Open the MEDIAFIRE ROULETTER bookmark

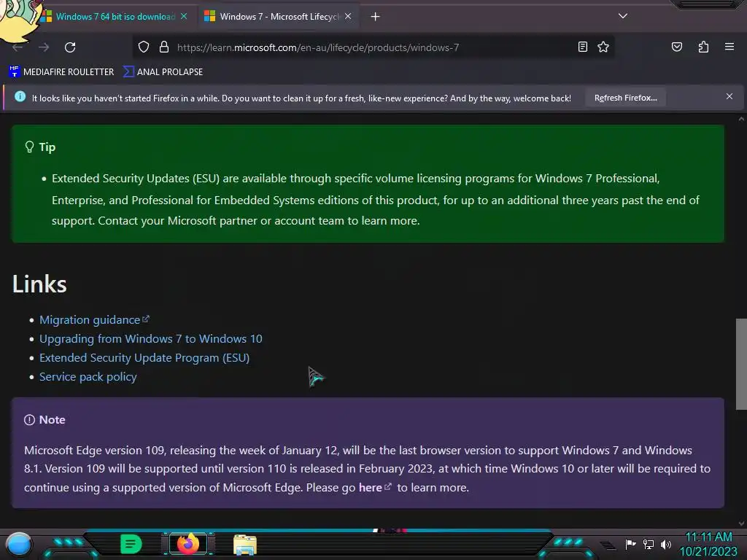pyautogui.click(x=61, y=72)
